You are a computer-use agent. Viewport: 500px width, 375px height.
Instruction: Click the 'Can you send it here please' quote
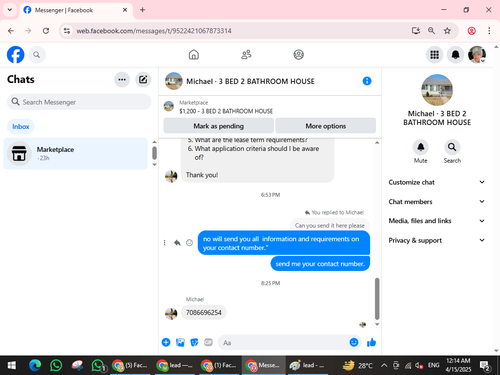click(330, 225)
